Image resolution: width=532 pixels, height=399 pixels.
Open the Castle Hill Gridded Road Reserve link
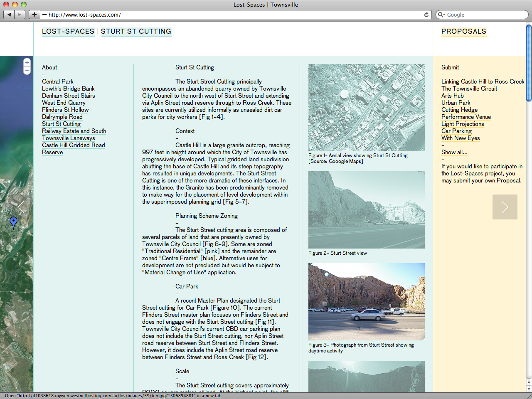73,148
